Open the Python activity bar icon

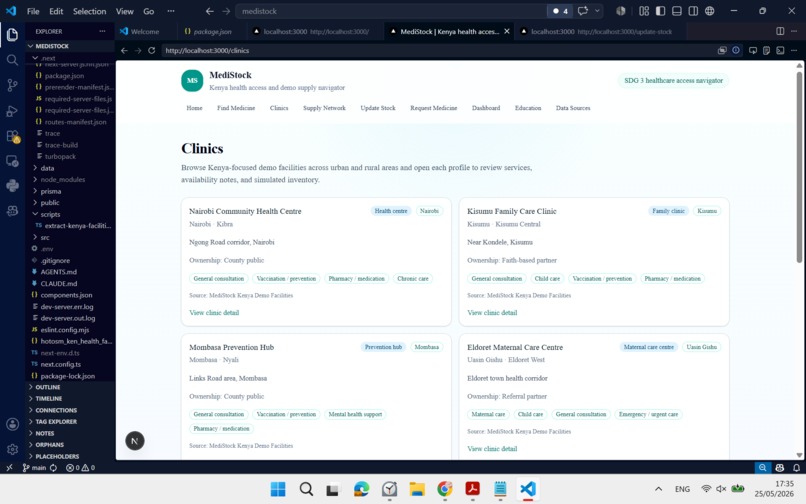[12, 186]
